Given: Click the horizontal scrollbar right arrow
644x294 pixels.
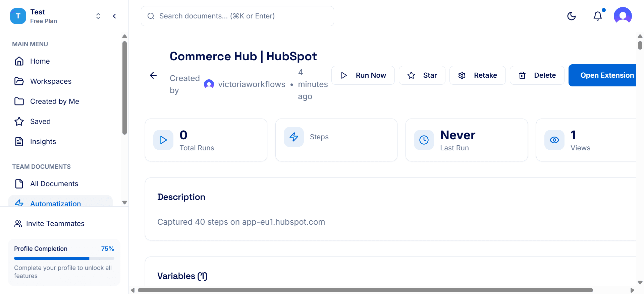Looking at the screenshot, I should coord(632,290).
